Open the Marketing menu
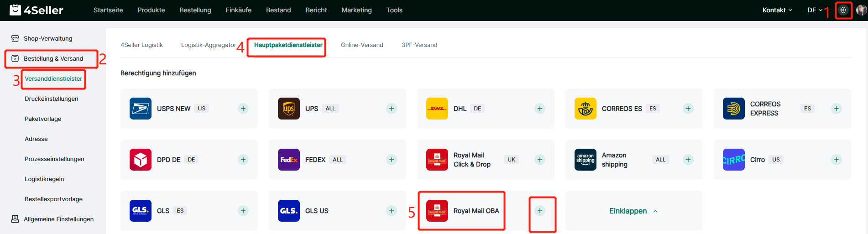Viewport: 868px width, 234px height. coord(356,10)
